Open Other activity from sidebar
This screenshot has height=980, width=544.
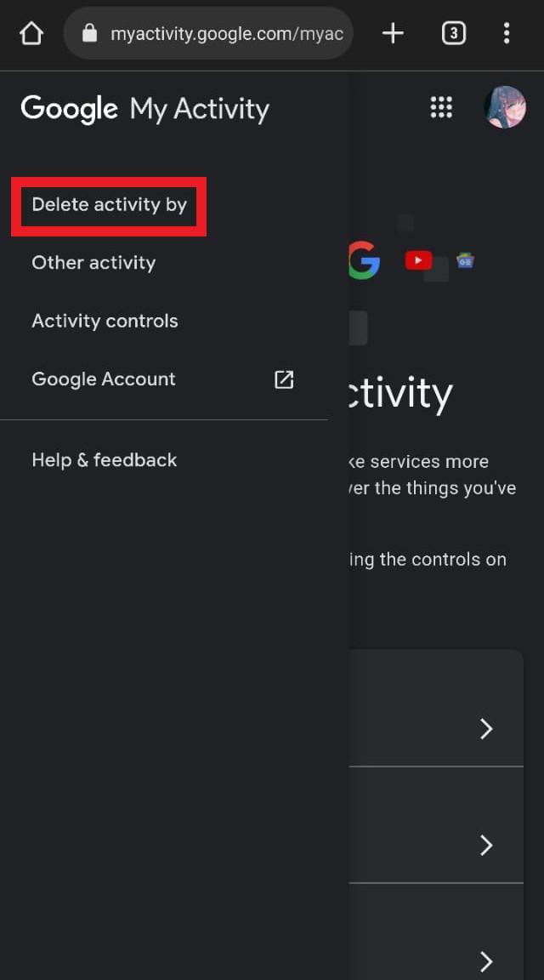point(93,263)
